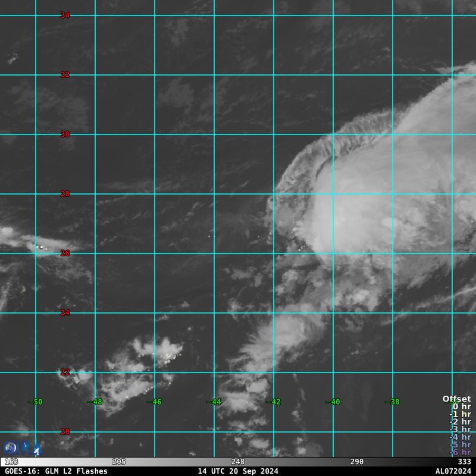Click the CIRA globe logo icon

tap(10, 448)
